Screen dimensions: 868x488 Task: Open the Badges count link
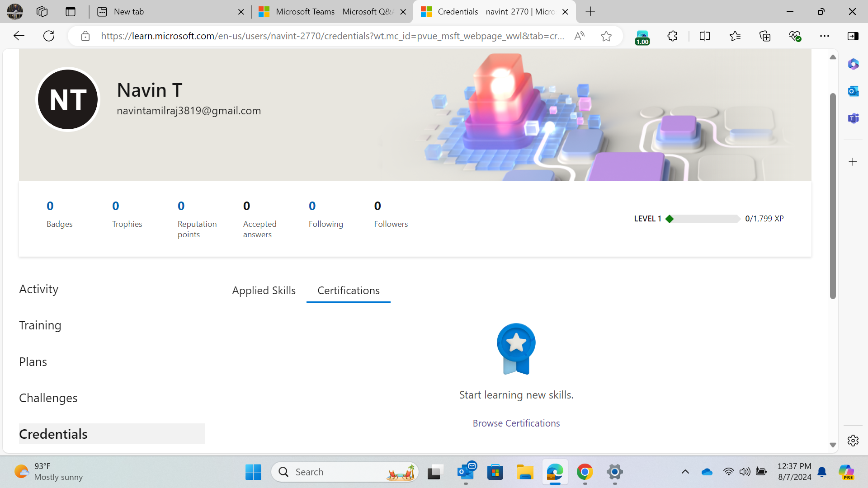coord(50,206)
